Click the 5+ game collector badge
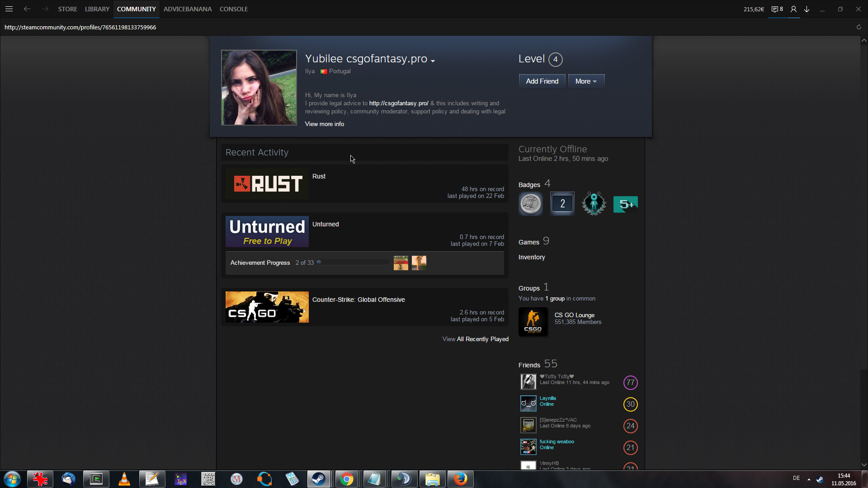868x488 pixels. 625,204
